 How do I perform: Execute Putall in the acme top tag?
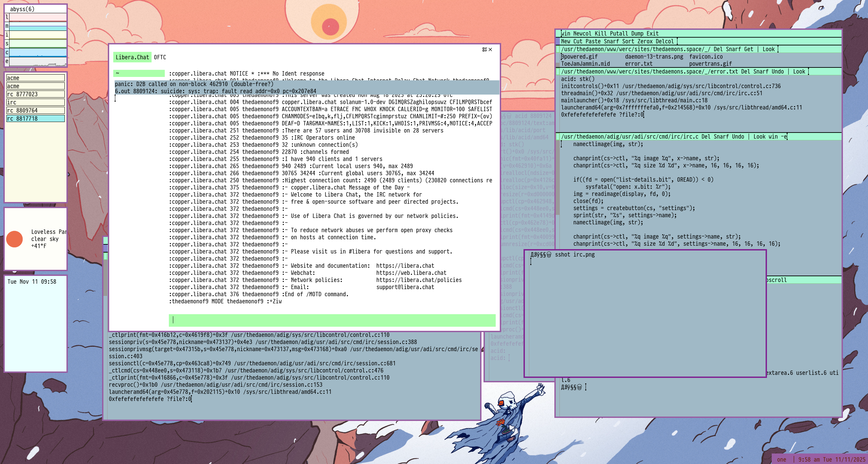point(619,34)
